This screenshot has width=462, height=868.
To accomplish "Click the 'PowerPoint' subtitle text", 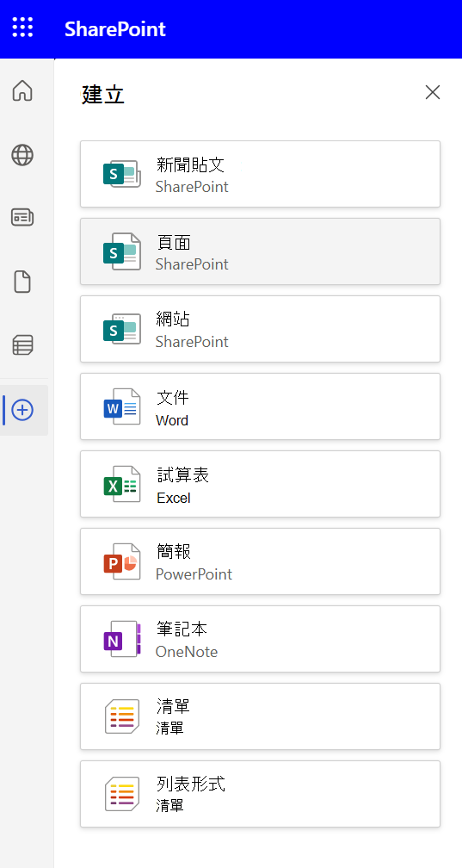I will 194,574.
